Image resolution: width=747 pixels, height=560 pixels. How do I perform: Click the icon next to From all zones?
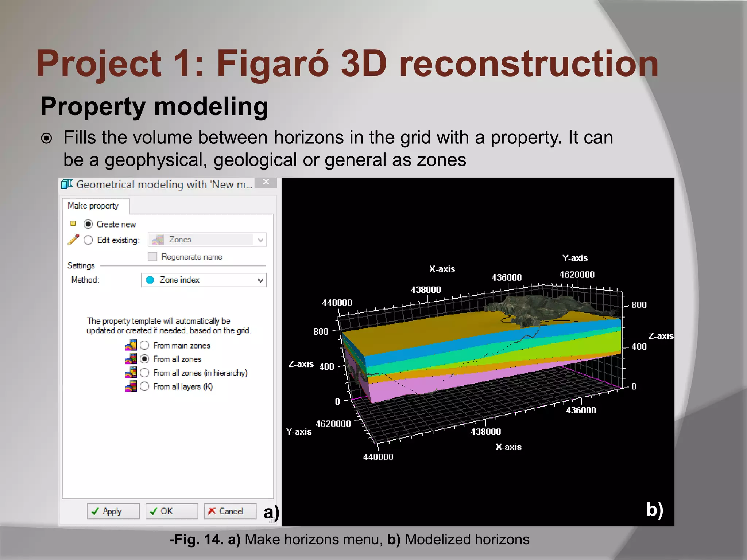coord(131,359)
